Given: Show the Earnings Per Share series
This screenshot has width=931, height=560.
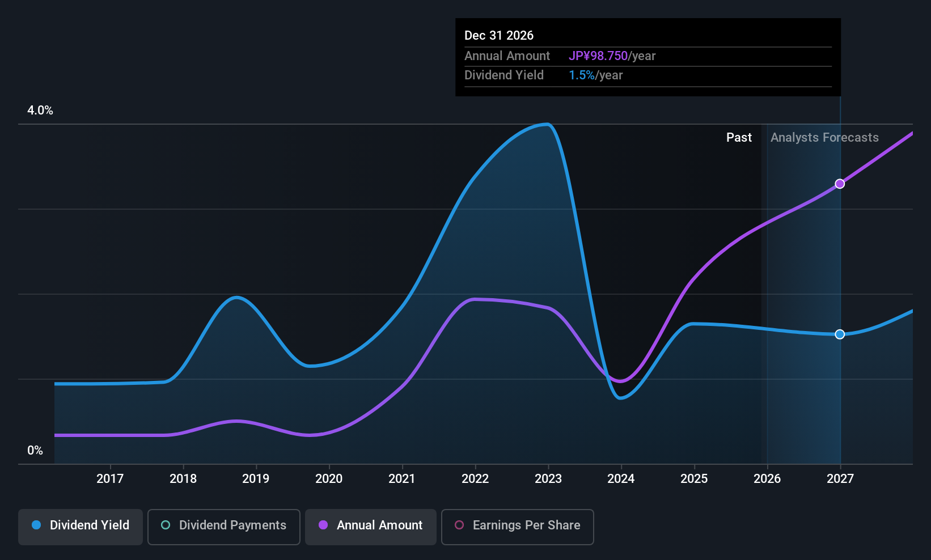Looking at the screenshot, I should tap(517, 525).
